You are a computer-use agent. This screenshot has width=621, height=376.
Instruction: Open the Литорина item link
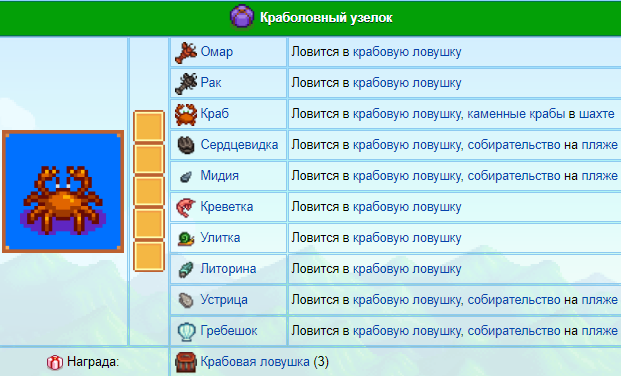(x=228, y=269)
